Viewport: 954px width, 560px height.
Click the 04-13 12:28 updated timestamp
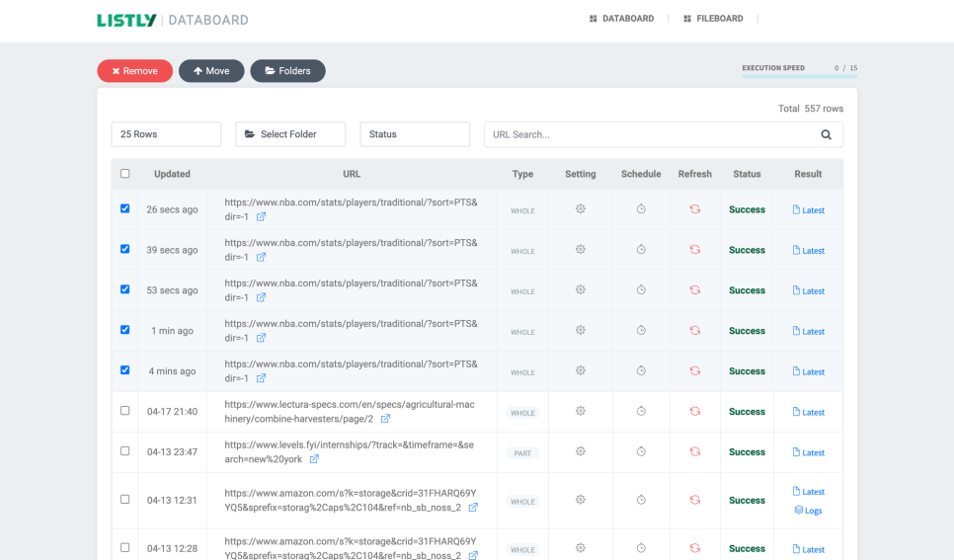click(x=172, y=548)
